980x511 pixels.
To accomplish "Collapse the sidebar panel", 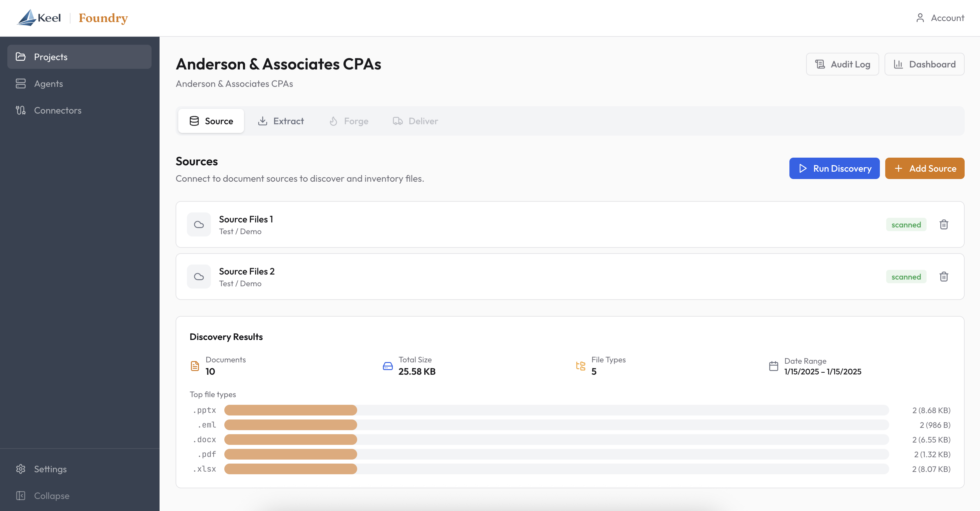I will [x=51, y=495].
